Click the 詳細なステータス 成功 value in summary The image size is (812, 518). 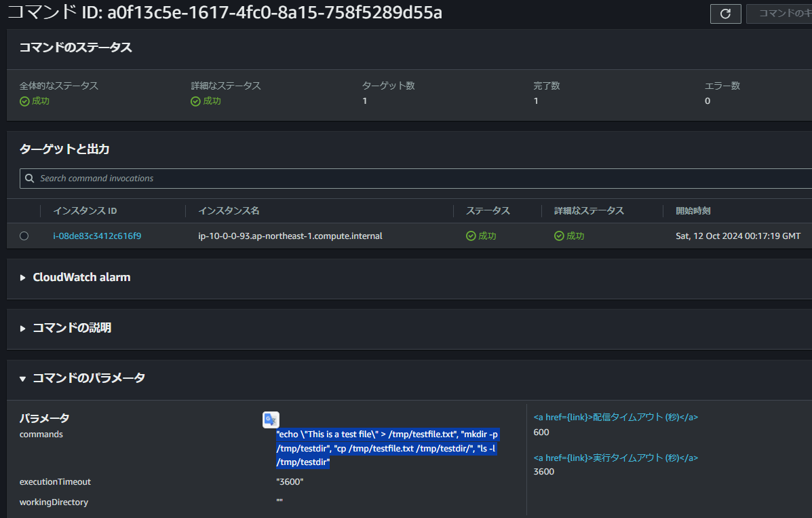pyautogui.click(x=206, y=101)
